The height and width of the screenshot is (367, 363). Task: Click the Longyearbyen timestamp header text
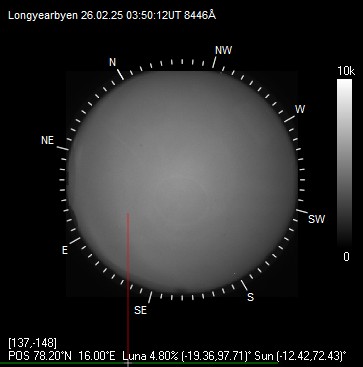click(112, 16)
